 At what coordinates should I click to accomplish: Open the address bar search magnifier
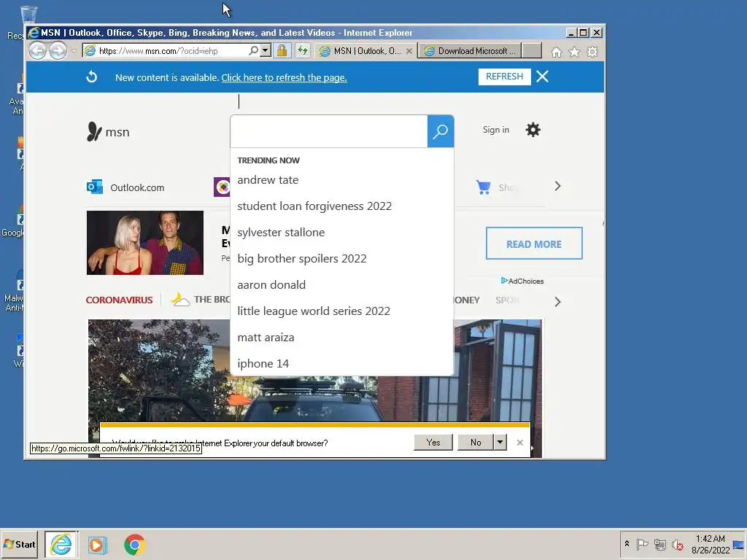pyautogui.click(x=253, y=50)
